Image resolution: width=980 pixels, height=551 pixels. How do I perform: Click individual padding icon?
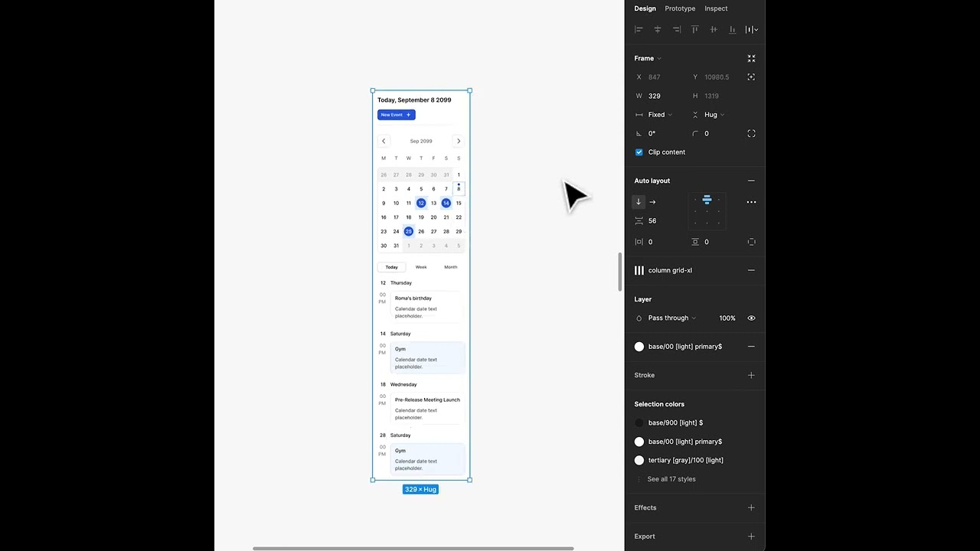(751, 242)
